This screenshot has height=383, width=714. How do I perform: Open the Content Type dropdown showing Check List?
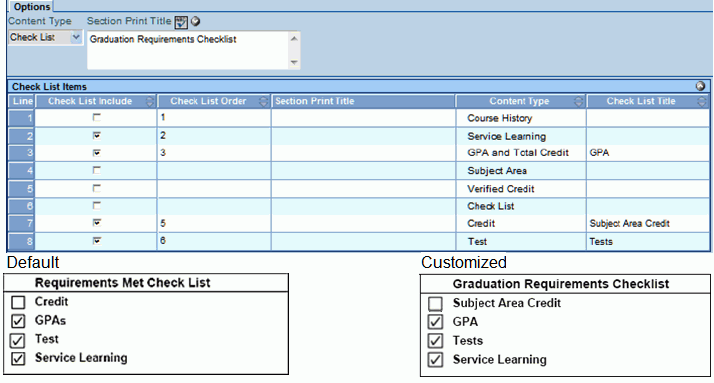click(x=45, y=37)
